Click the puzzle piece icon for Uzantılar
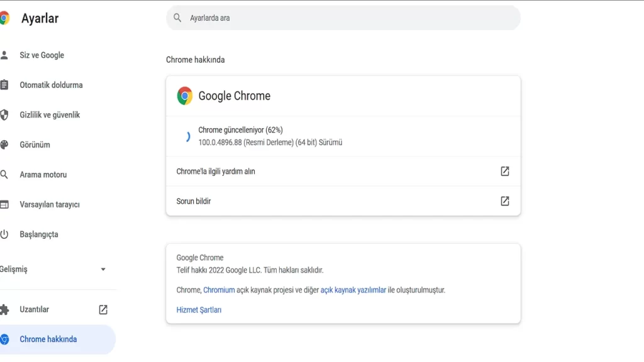The height and width of the screenshot is (362, 644). [4, 309]
